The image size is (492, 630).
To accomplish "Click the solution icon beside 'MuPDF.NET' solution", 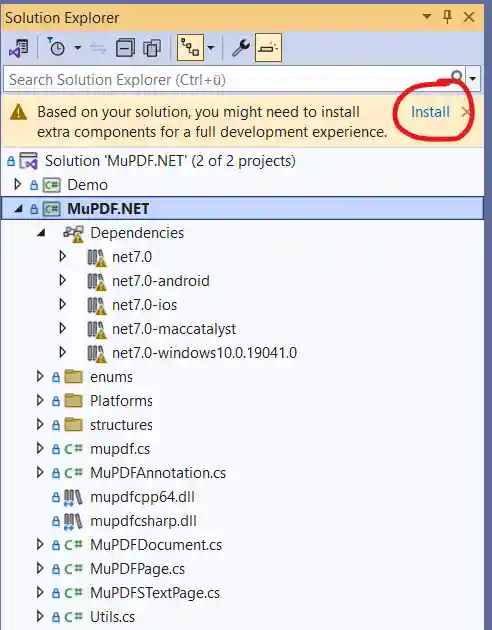I will point(29,162).
